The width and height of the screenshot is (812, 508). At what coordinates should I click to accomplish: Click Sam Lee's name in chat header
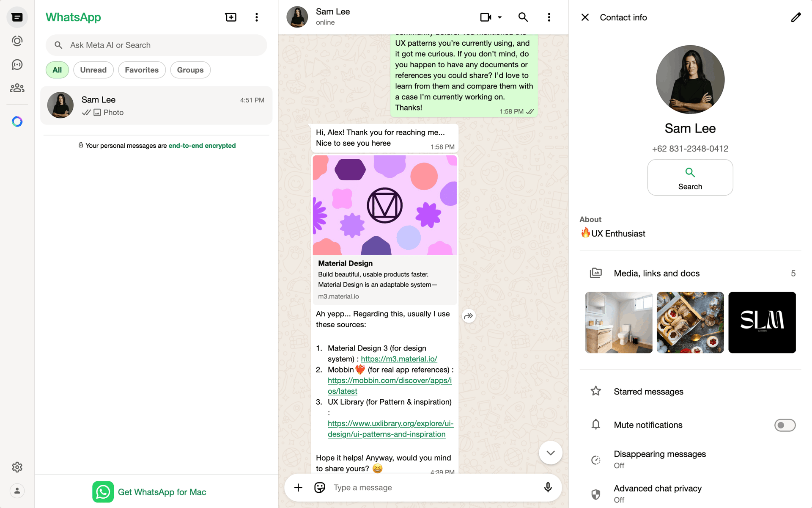(x=333, y=12)
